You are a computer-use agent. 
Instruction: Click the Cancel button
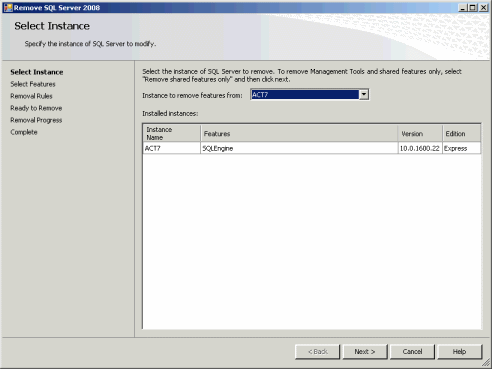coord(412,352)
